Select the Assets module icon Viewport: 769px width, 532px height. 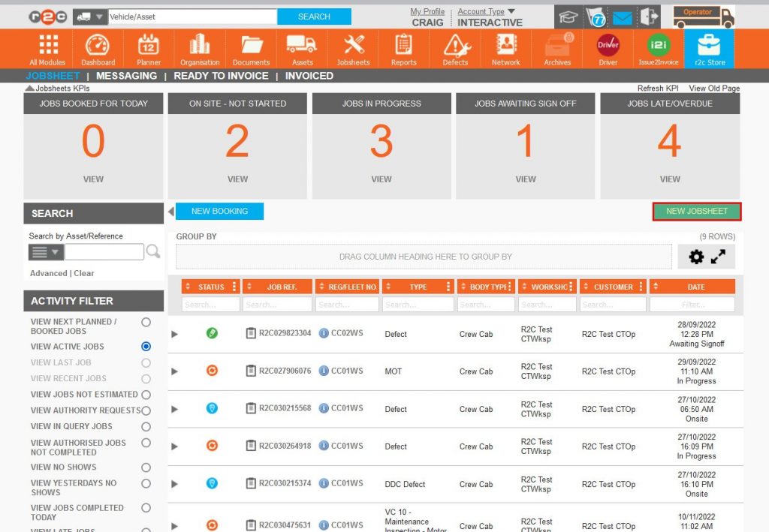click(x=302, y=48)
